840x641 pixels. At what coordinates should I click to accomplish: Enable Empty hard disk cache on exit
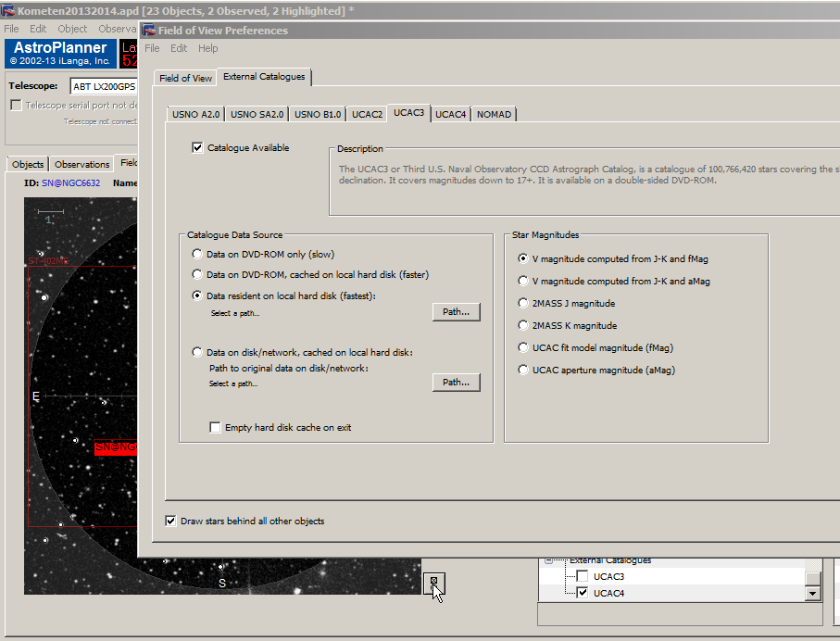215,427
